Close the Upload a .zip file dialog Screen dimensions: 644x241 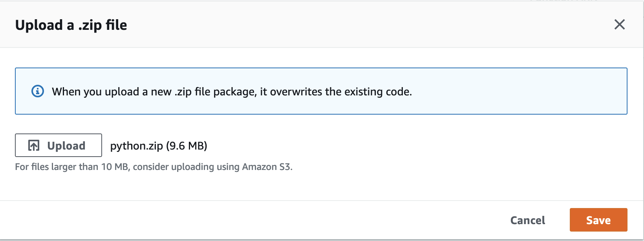[x=619, y=25]
